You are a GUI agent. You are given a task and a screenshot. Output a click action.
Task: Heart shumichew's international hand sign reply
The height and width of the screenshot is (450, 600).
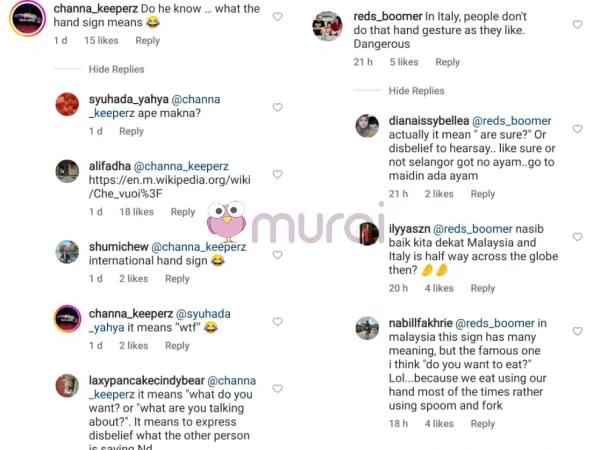(x=277, y=250)
